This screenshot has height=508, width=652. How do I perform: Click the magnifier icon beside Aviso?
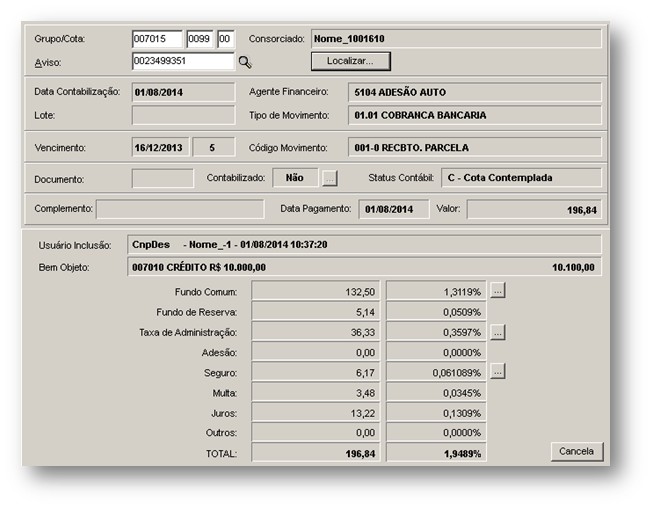[x=245, y=62]
